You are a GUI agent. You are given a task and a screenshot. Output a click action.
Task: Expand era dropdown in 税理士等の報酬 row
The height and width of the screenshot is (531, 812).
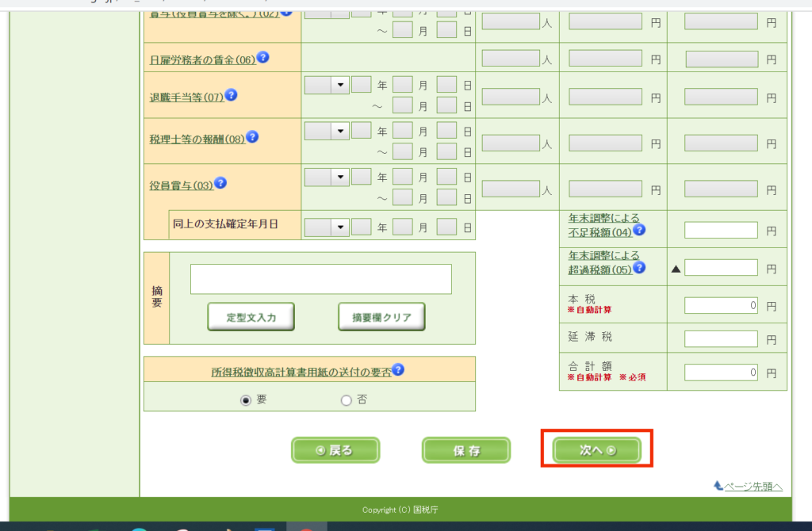[327, 131]
